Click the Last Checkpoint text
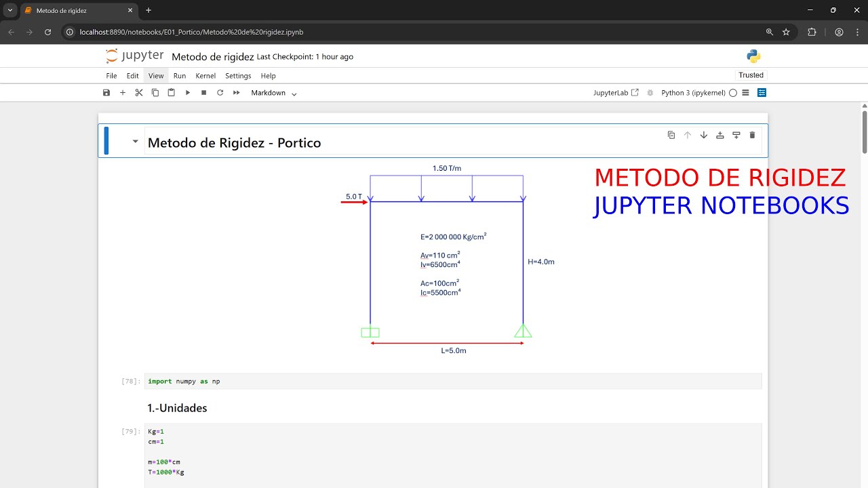 click(305, 57)
